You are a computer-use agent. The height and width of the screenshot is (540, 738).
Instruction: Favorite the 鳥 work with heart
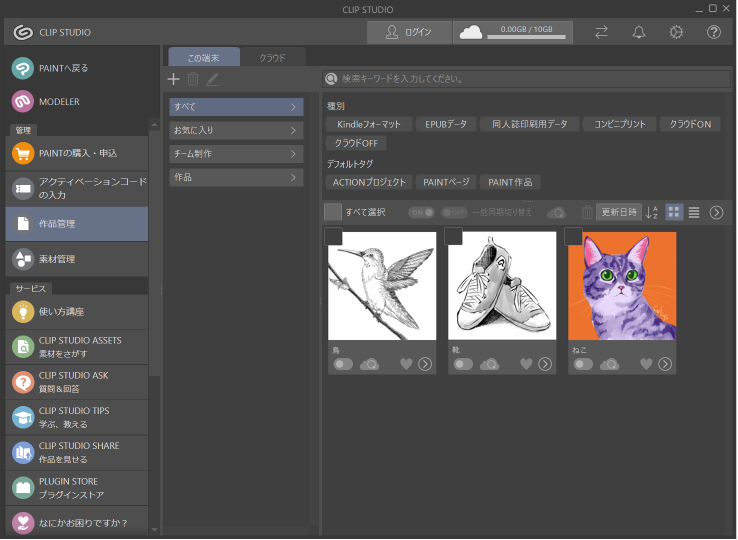(x=406, y=364)
